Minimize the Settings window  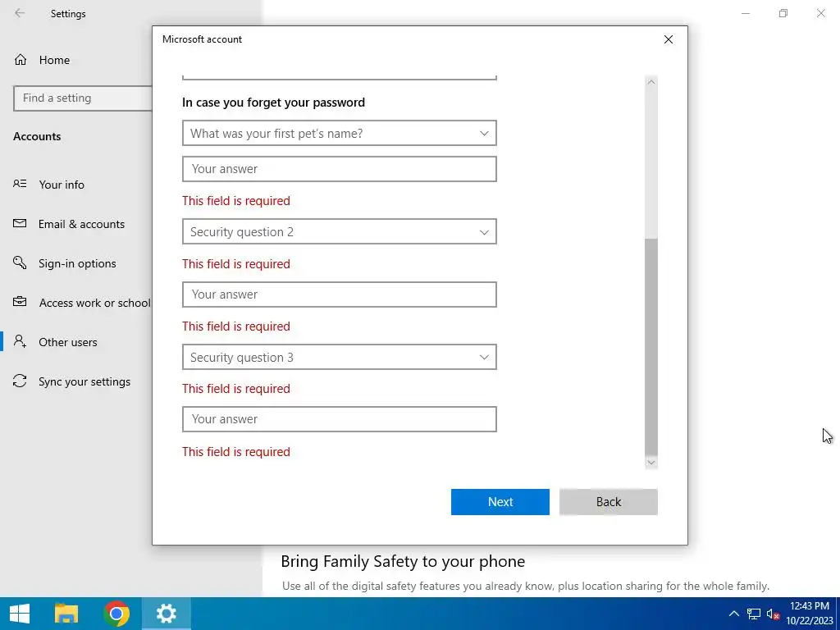[x=745, y=13]
